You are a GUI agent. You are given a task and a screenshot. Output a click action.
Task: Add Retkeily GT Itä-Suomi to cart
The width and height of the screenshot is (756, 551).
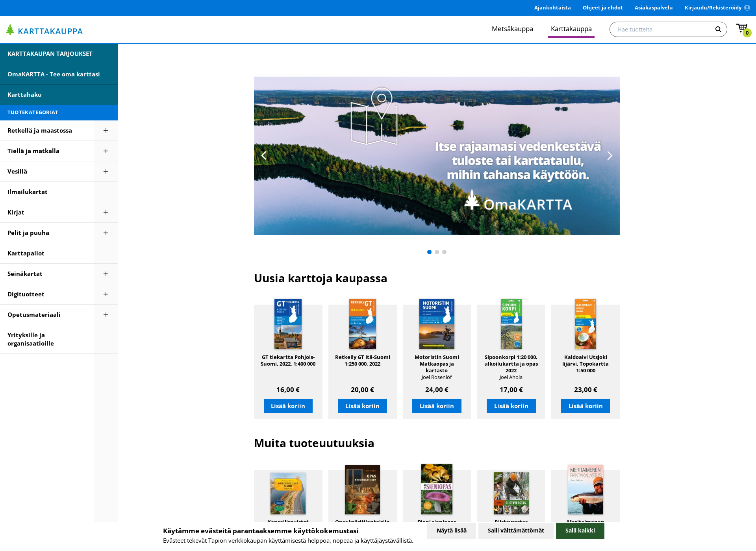362,406
